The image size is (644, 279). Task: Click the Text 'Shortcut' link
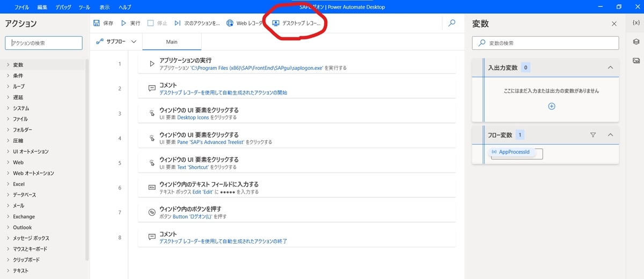(x=193, y=167)
